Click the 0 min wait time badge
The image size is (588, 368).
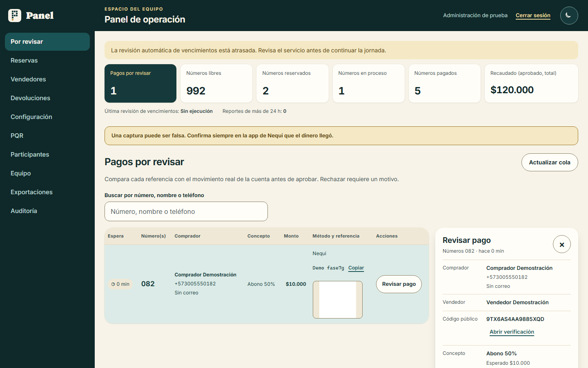120,284
